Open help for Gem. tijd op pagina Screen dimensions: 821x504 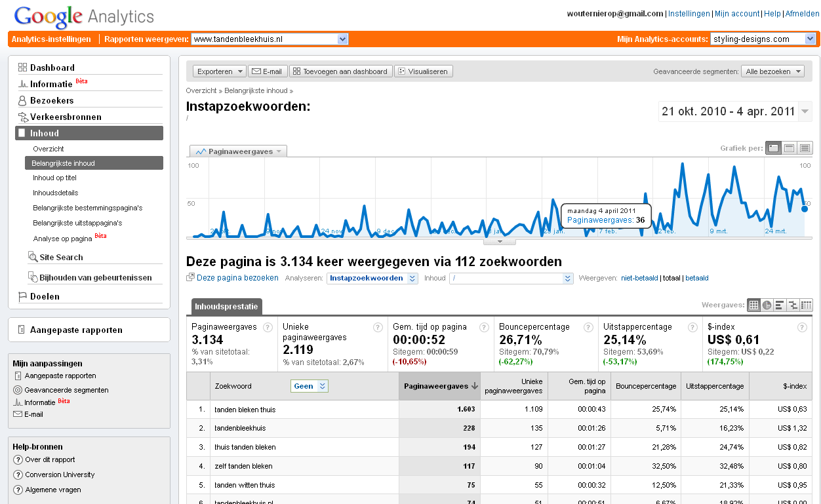[x=484, y=327]
